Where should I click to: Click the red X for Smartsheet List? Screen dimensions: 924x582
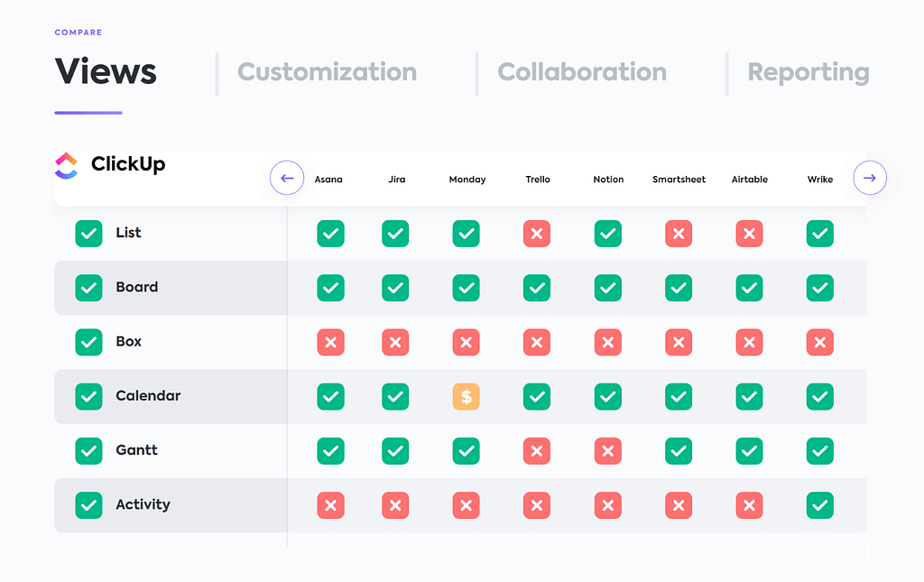pos(679,234)
